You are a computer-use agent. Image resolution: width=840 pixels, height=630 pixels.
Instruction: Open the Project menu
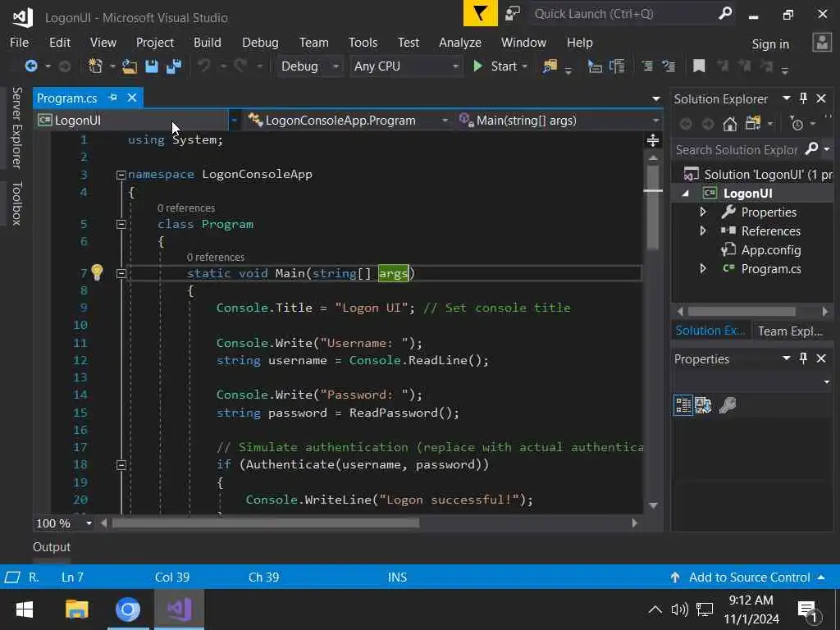point(155,43)
